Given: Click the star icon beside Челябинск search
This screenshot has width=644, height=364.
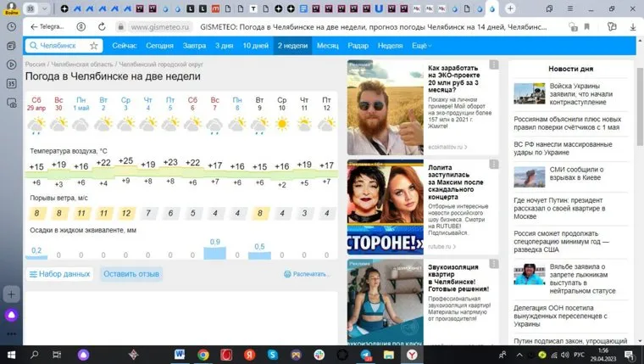Looking at the screenshot, I should pos(94,45).
